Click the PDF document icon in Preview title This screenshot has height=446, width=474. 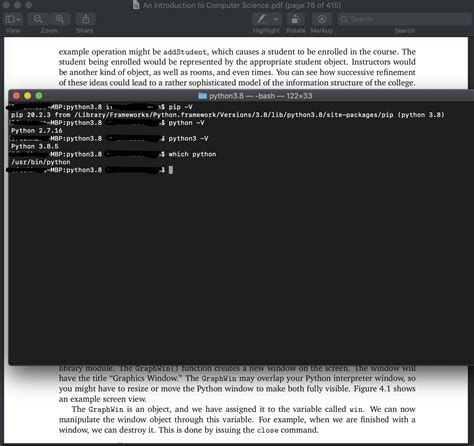[136, 5]
